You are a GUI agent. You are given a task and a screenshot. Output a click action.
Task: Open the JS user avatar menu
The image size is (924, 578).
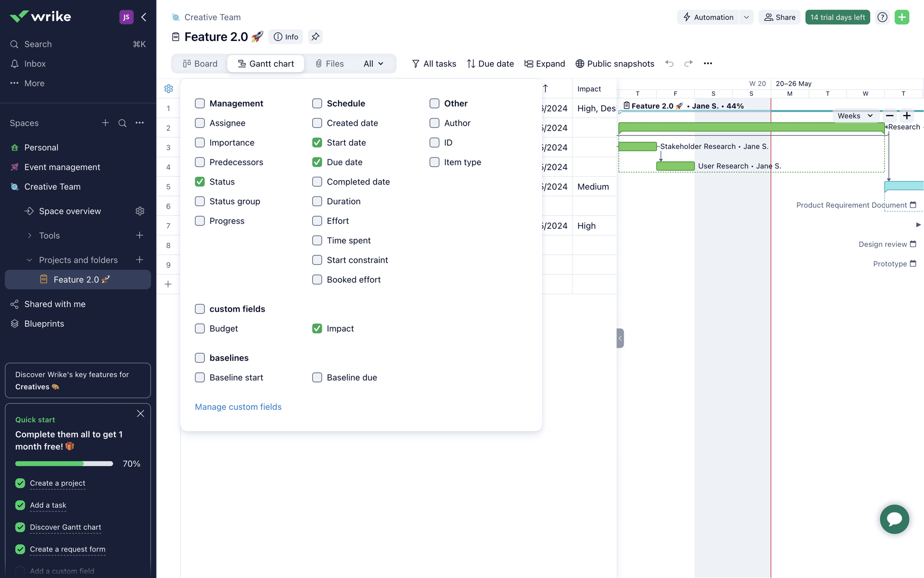pos(126,17)
